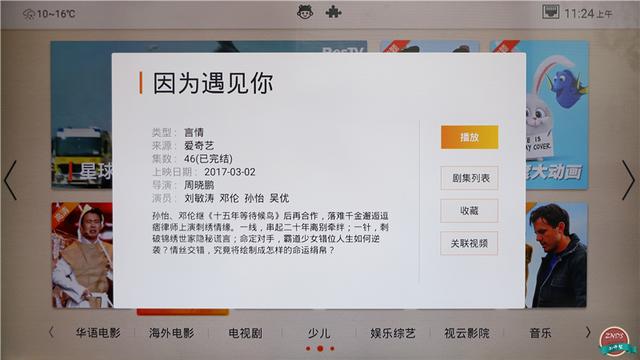Play the drama with orange 播放 button

pyautogui.click(x=469, y=137)
